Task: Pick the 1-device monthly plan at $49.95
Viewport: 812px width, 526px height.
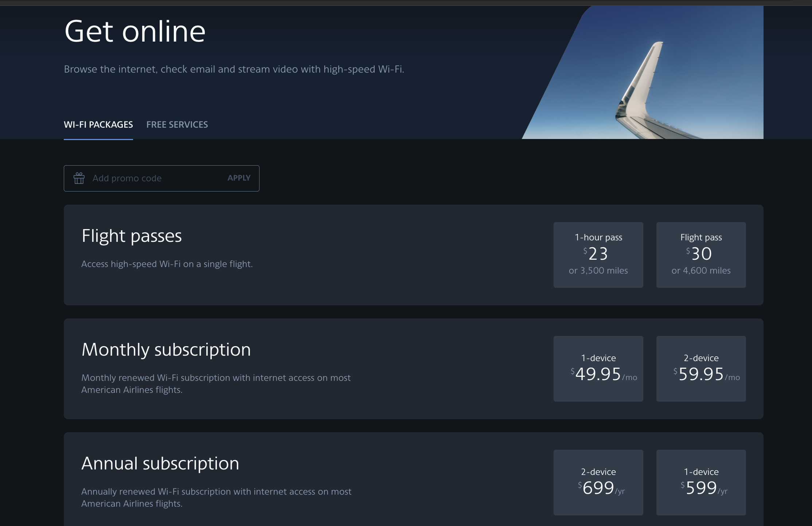Action: 598,369
